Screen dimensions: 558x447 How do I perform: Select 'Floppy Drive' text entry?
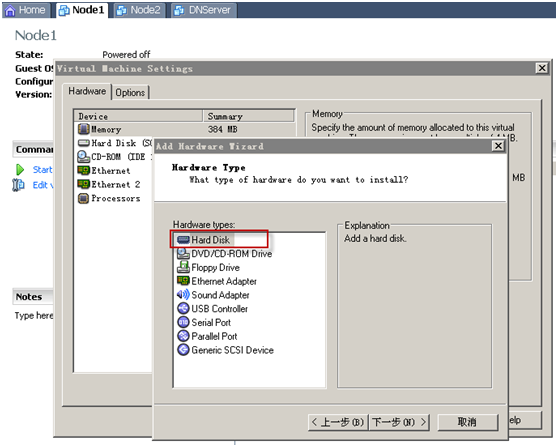[215, 268]
